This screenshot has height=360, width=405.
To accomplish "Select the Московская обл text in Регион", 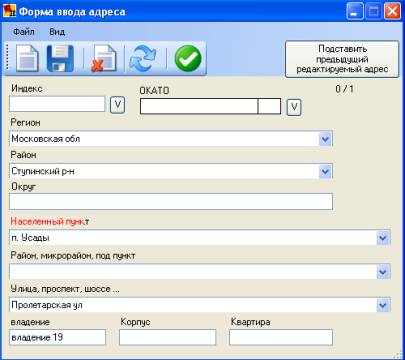I will 46,139.
